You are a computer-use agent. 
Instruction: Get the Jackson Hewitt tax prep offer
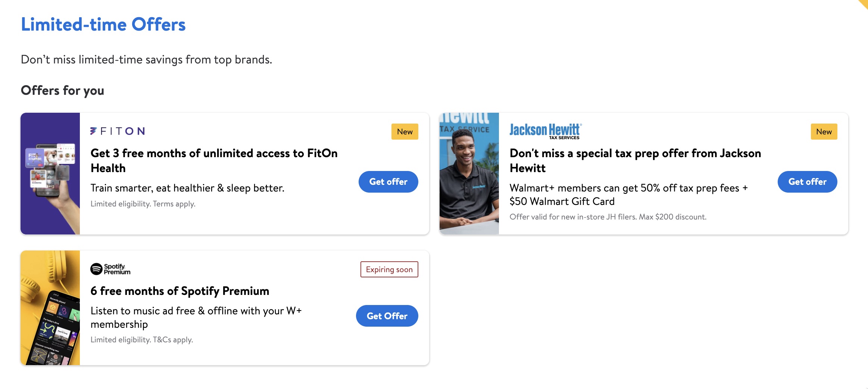coord(807,182)
